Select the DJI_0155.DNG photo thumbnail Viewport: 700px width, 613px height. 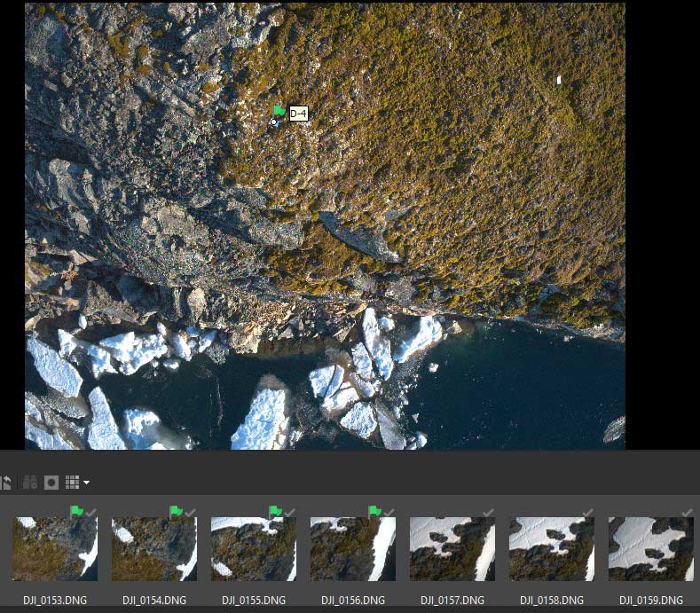click(254, 549)
